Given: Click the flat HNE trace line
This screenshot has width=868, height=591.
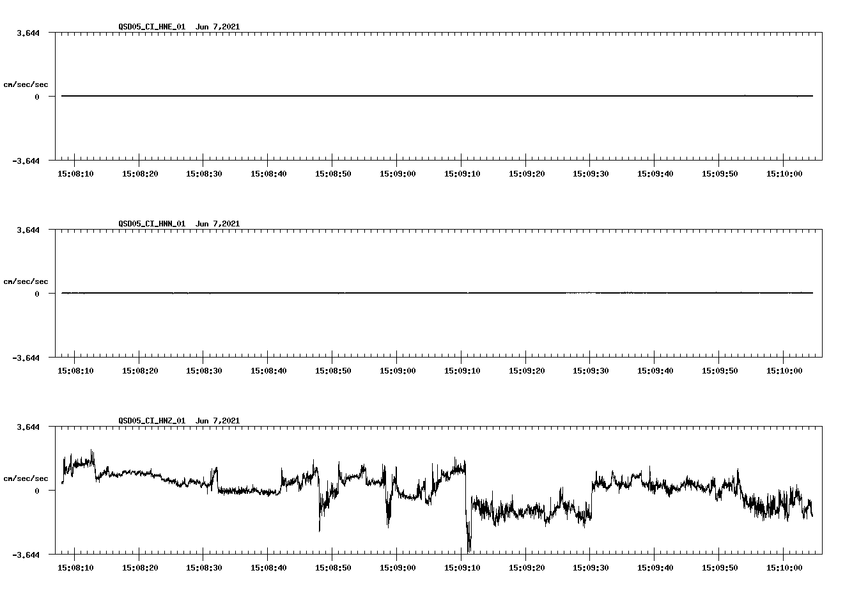Looking at the screenshot, I should pyautogui.click(x=437, y=96).
